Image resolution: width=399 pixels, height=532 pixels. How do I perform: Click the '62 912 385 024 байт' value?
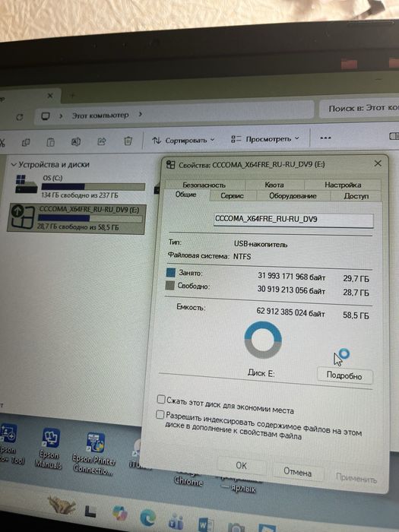click(291, 312)
